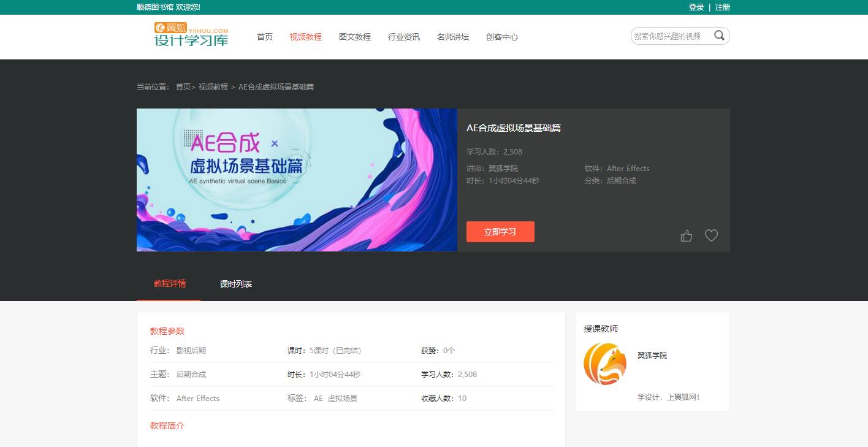Click the 分类: 后期合成 info text
Image resolution: width=868 pixels, height=447 pixels.
[x=611, y=181]
